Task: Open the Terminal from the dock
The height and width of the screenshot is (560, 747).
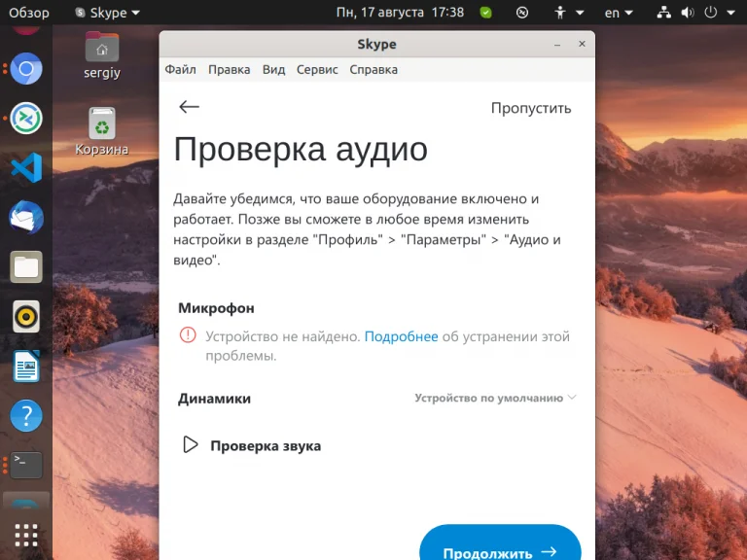Action: point(26,465)
